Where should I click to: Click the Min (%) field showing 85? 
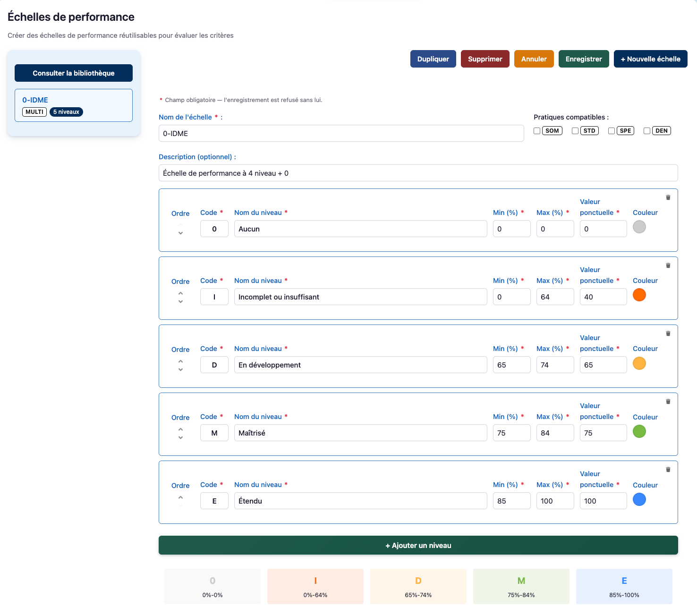click(x=512, y=501)
